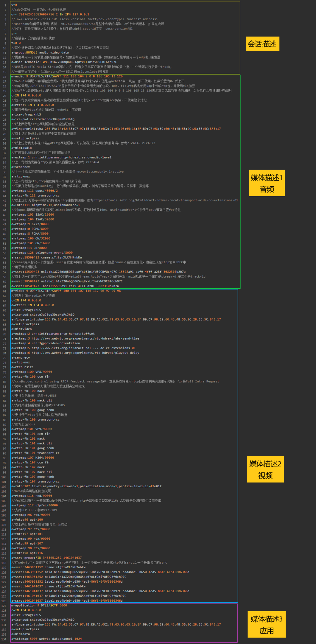
Task: Click the a=ssrc-group:FID line
Action: 47,558
